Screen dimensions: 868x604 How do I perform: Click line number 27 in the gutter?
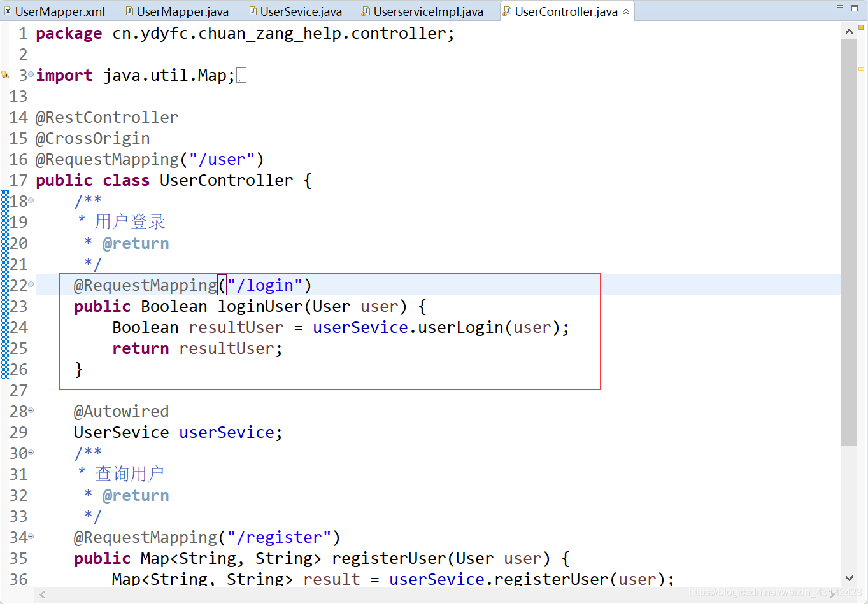coord(18,390)
